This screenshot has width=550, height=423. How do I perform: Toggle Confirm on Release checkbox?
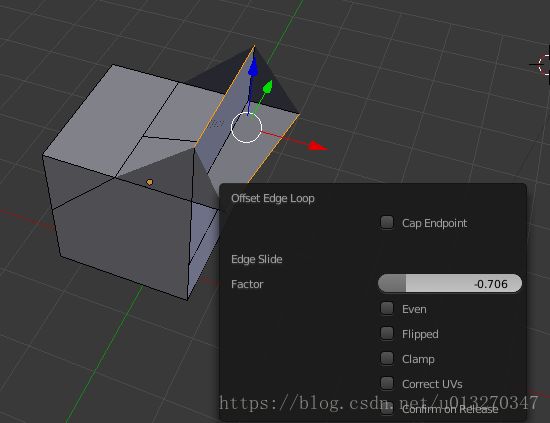click(x=387, y=408)
